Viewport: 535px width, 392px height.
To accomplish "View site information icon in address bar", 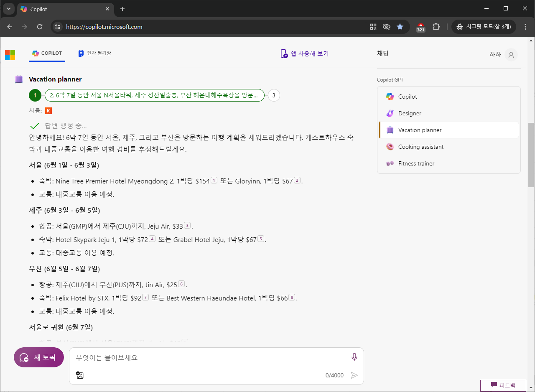I will [x=58, y=27].
